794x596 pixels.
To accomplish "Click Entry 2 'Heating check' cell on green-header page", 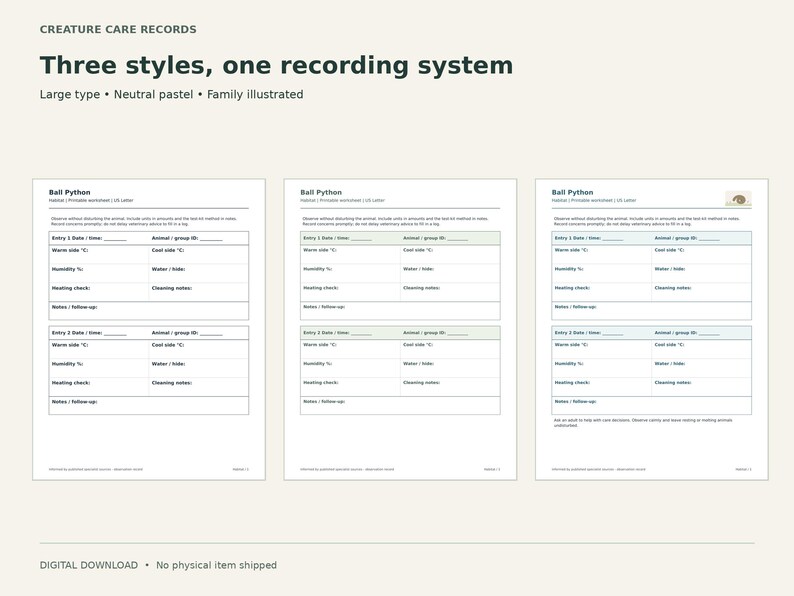I will pos(350,387).
